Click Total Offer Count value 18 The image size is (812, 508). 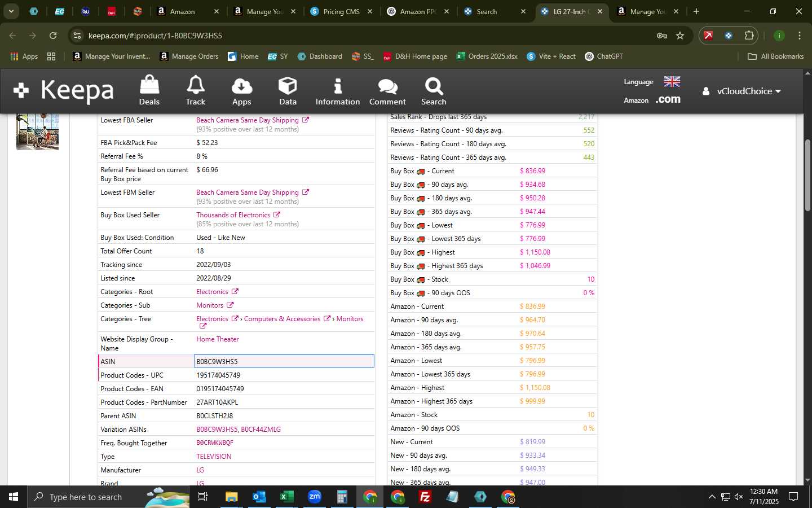point(200,251)
